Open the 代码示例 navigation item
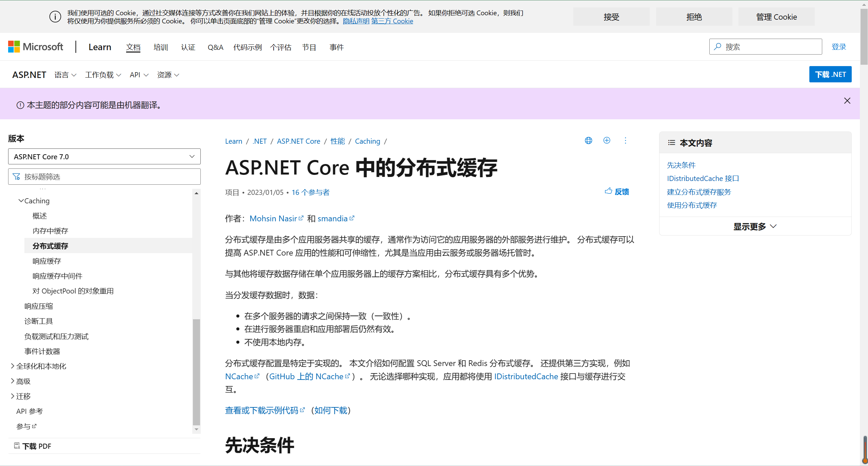This screenshot has height=466, width=868. pyautogui.click(x=248, y=47)
